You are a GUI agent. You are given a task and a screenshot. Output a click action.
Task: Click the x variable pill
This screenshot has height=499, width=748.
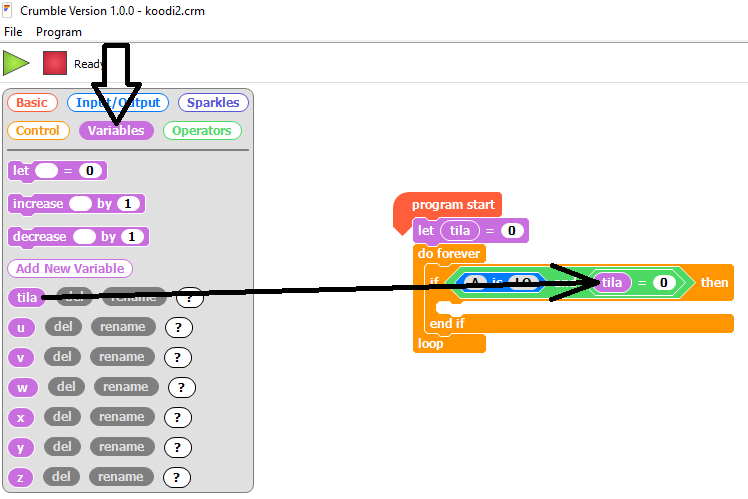point(21,417)
